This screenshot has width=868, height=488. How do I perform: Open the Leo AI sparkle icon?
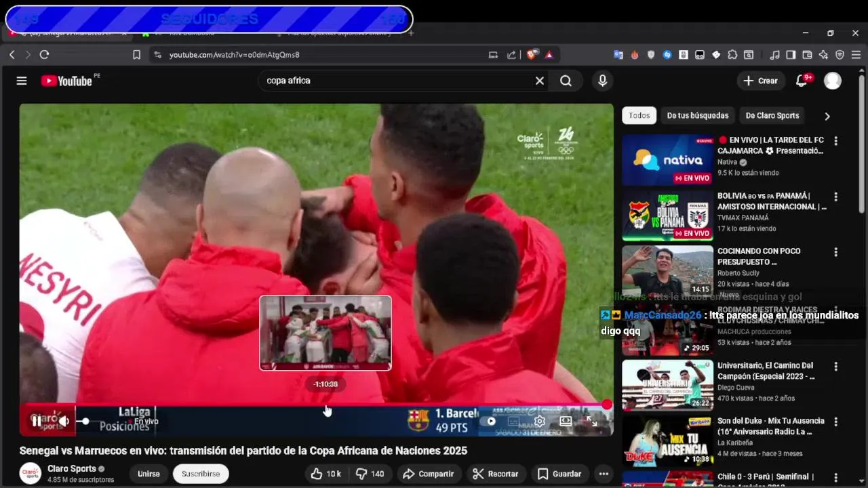click(x=823, y=55)
